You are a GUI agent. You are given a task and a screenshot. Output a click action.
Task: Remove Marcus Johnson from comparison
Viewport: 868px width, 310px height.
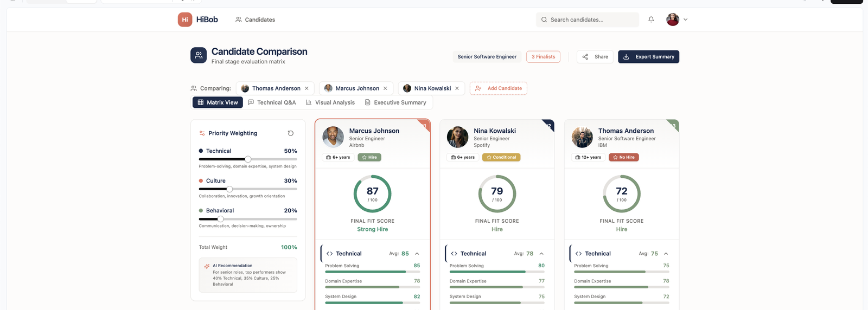click(x=385, y=88)
